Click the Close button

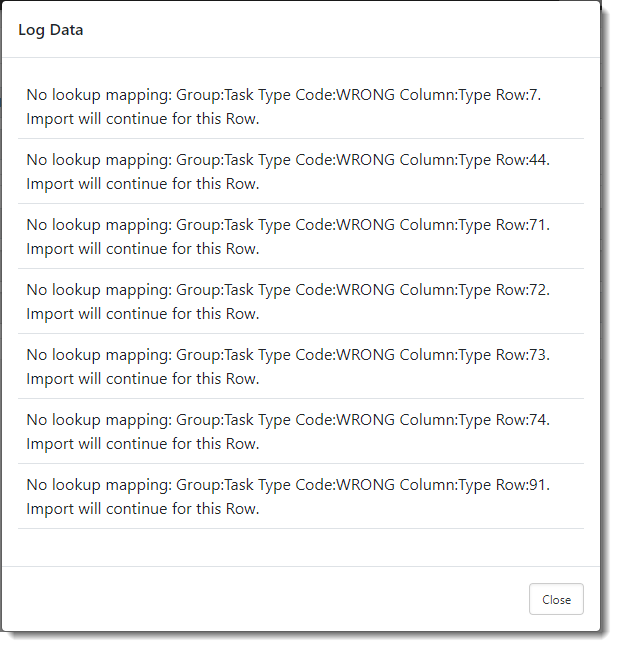click(556, 599)
